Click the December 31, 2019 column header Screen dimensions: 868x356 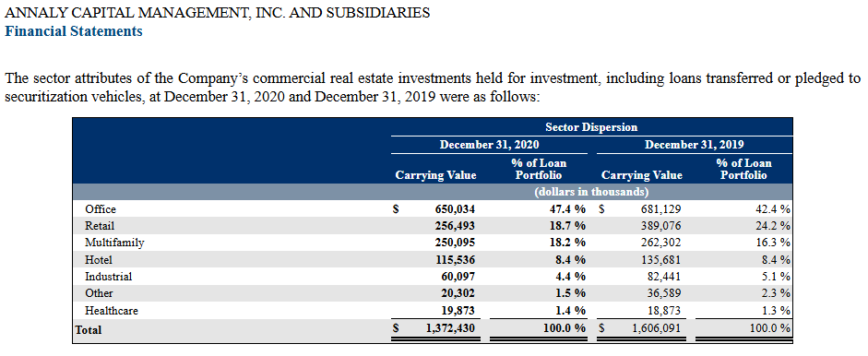tap(695, 145)
